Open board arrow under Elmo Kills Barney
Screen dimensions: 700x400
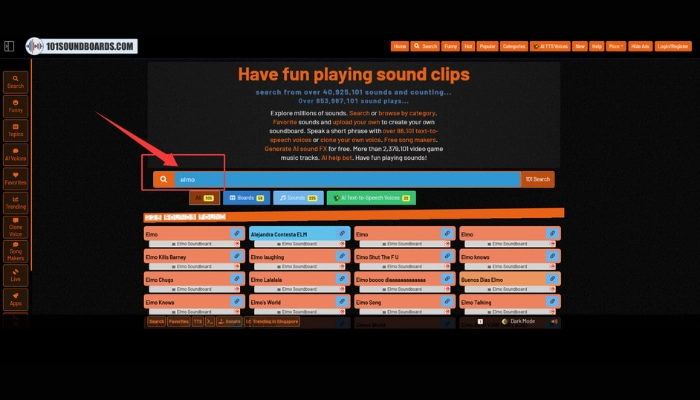click(x=237, y=267)
